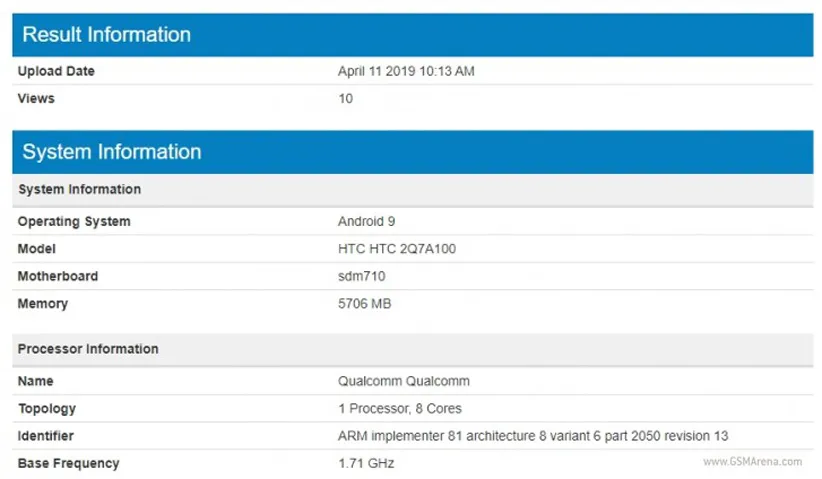822x479 pixels.
Task: Click the System Information blue header
Action: click(112, 152)
